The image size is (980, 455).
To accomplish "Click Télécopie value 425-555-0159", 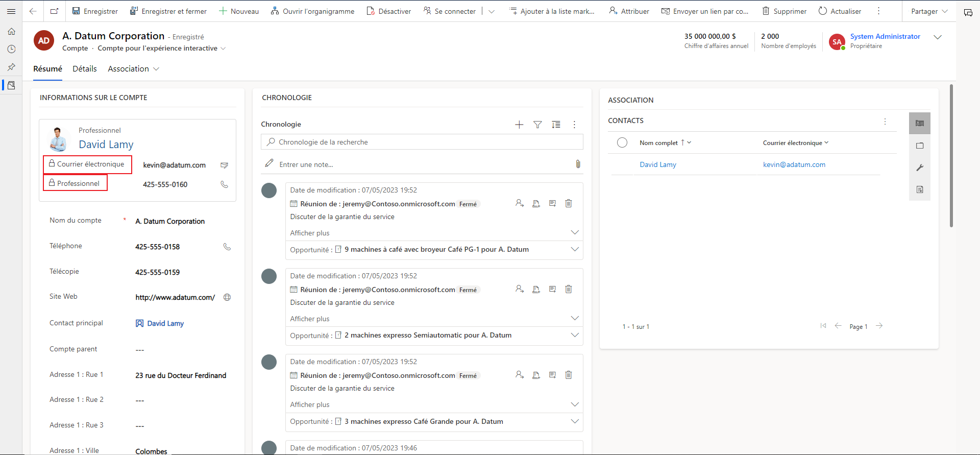I will point(157,272).
